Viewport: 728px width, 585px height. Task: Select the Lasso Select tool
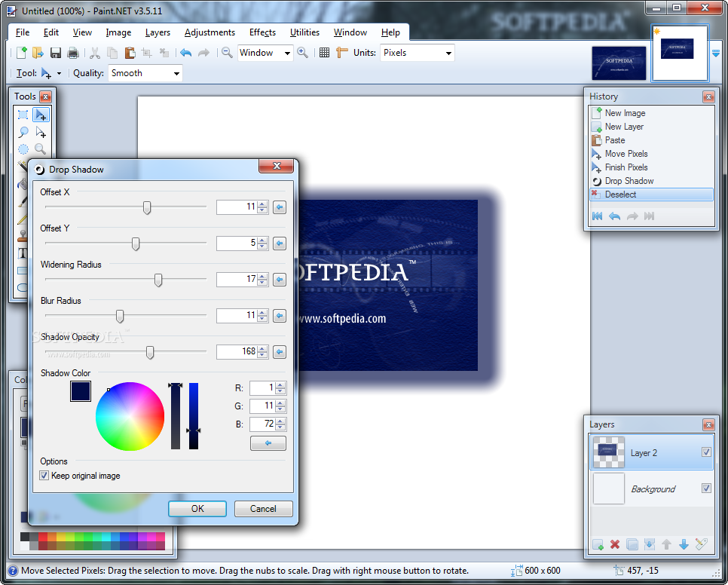click(x=23, y=133)
